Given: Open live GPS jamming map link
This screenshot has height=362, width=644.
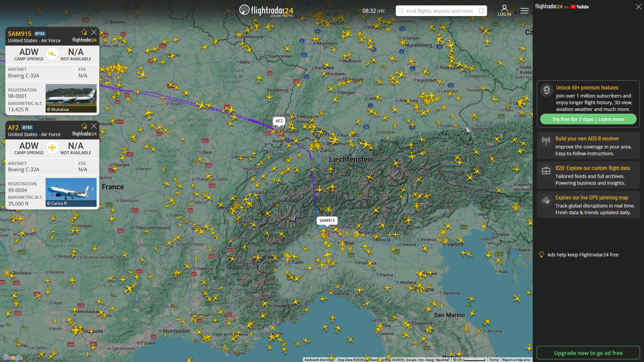Looking at the screenshot, I should tap(591, 197).
